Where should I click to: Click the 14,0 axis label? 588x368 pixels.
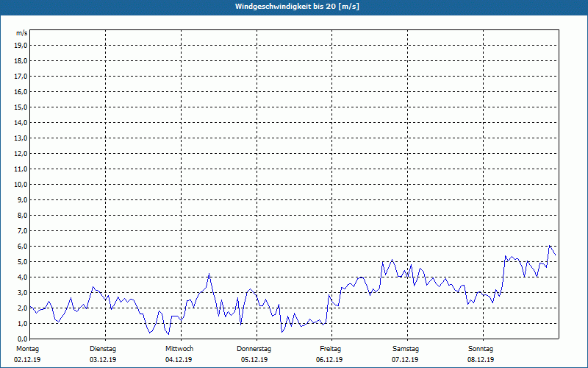coord(21,122)
